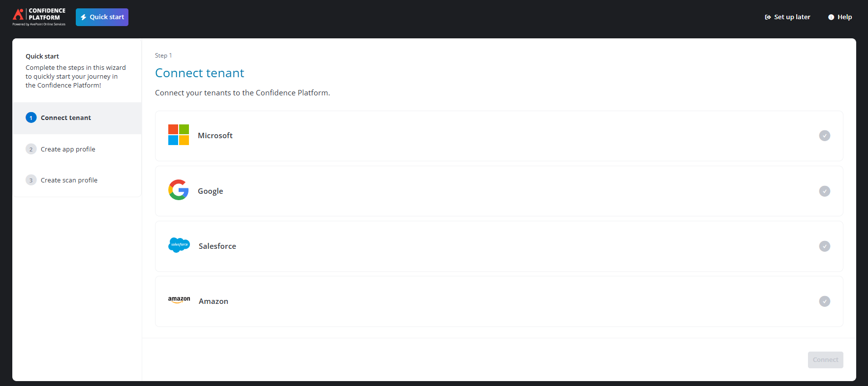Select the Google tenant checkmark
This screenshot has width=868, height=386.
(824, 191)
